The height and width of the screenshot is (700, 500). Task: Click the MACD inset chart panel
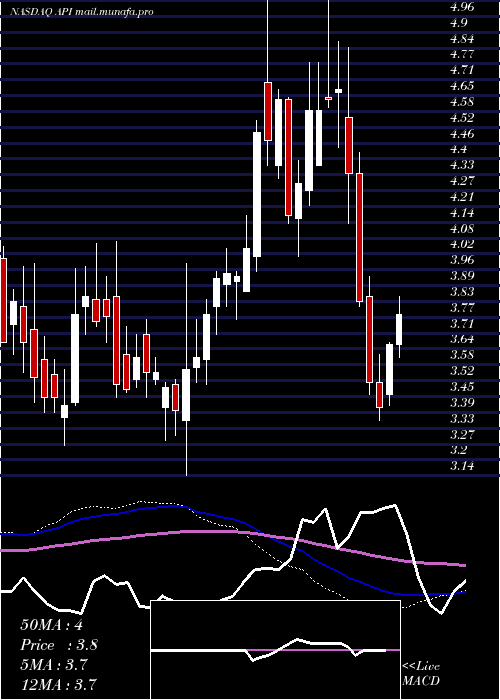[275, 650]
